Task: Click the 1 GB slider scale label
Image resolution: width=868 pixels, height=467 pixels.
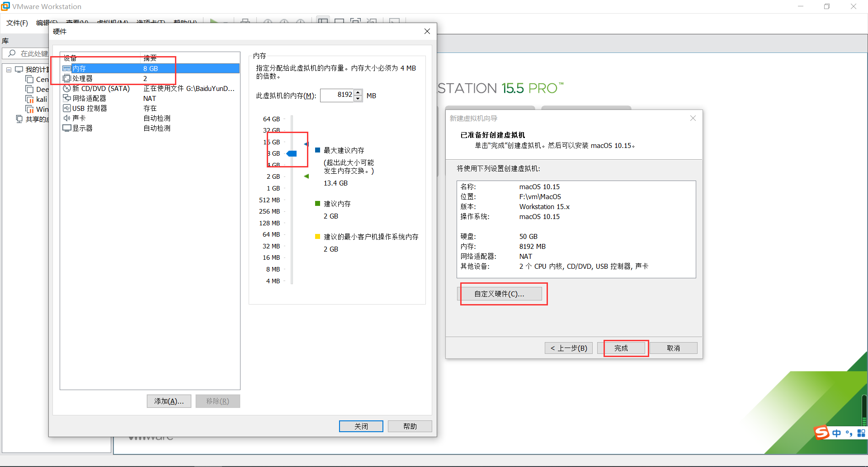Action: coord(273,188)
